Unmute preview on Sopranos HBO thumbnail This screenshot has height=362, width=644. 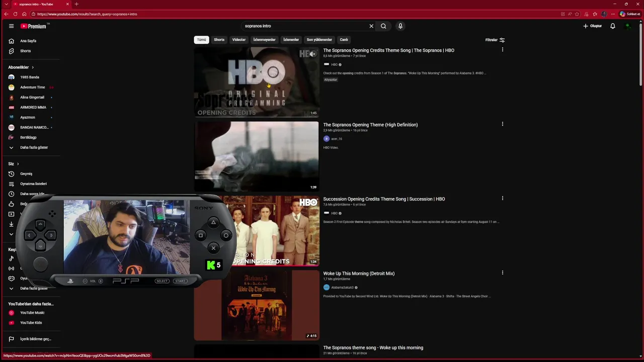point(313,54)
